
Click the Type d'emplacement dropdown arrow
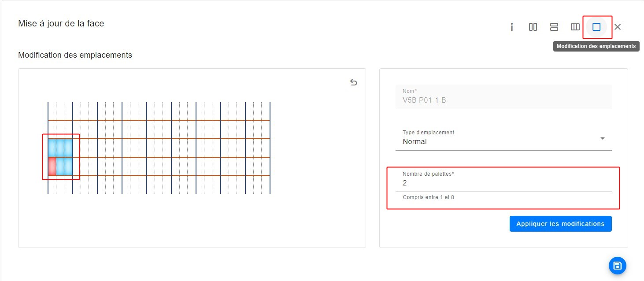[603, 139]
